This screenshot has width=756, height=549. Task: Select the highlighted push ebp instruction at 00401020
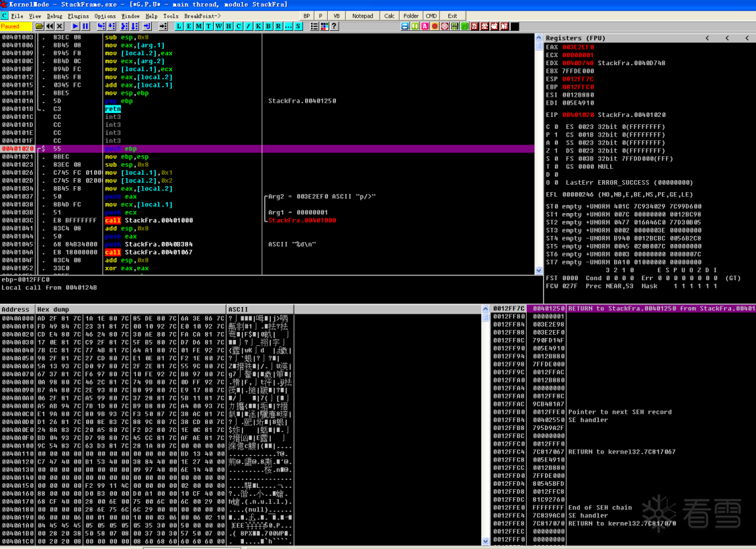[267, 149]
